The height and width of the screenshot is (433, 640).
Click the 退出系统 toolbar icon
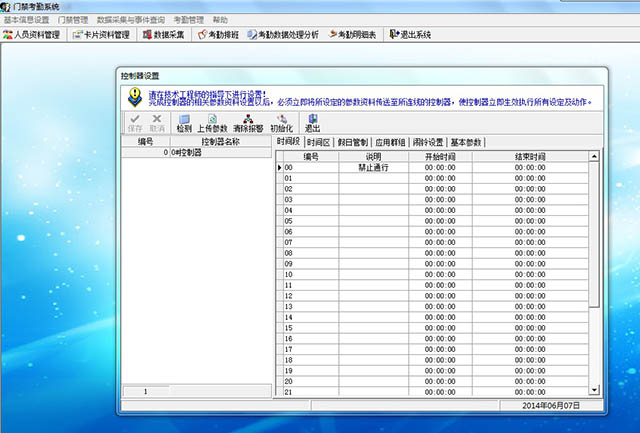[x=410, y=34]
